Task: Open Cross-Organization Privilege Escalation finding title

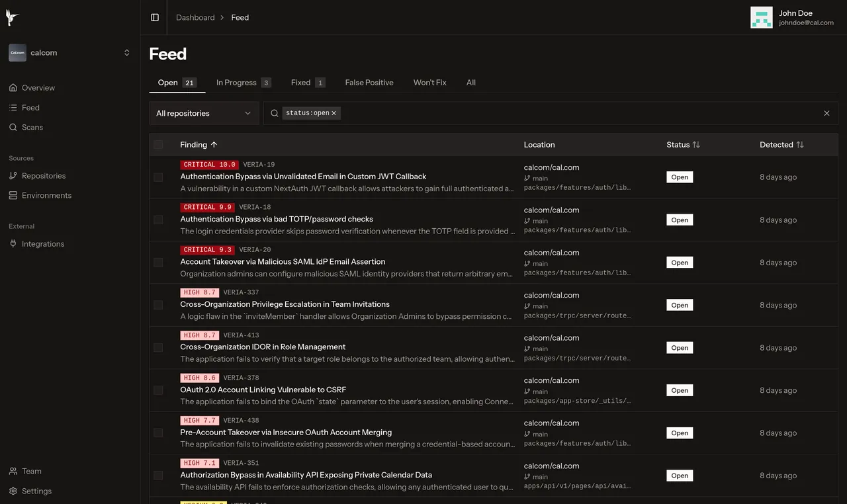Action: click(285, 304)
